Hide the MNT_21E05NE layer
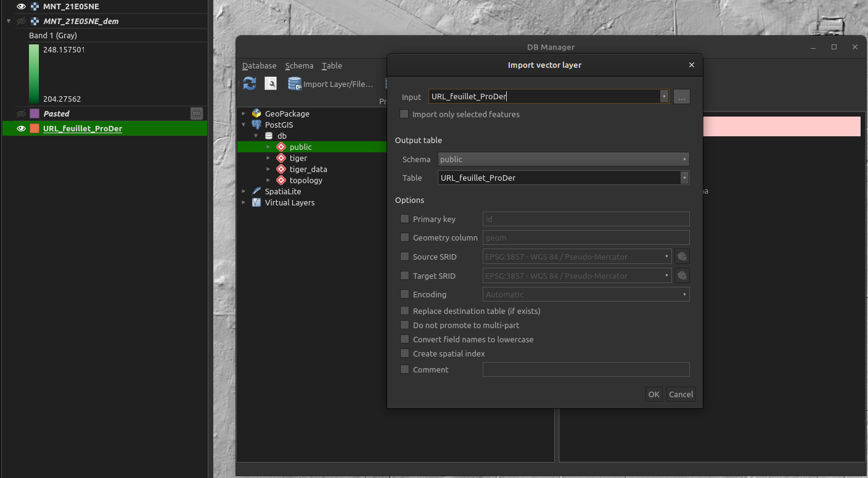Screen dimensions: 868x478 pyautogui.click(x=20, y=6)
